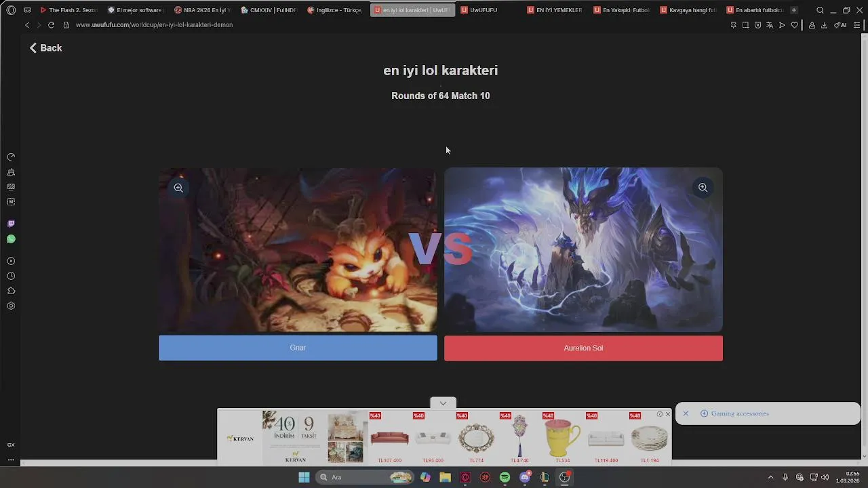Open the easy setup sliders icon
The image size is (868, 488).
[x=857, y=25]
